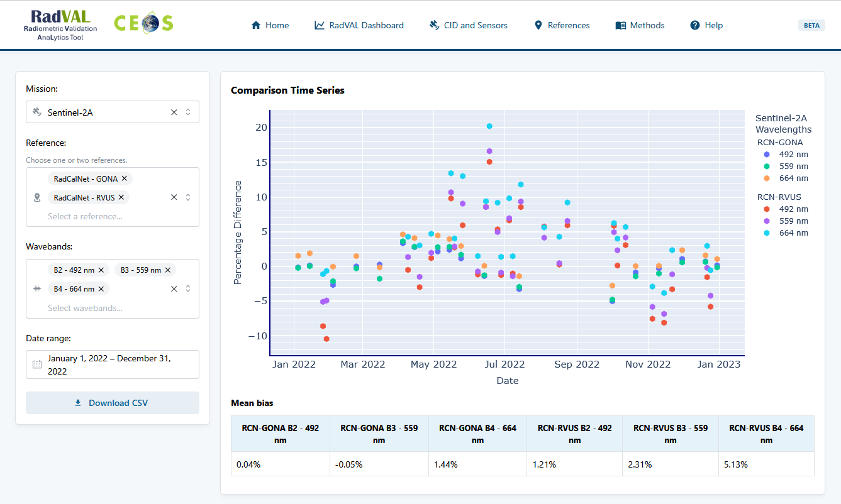The height and width of the screenshot is (504, 841).
Task: Open the RadVAL Dashboard menu item
Action: (359, 26)
